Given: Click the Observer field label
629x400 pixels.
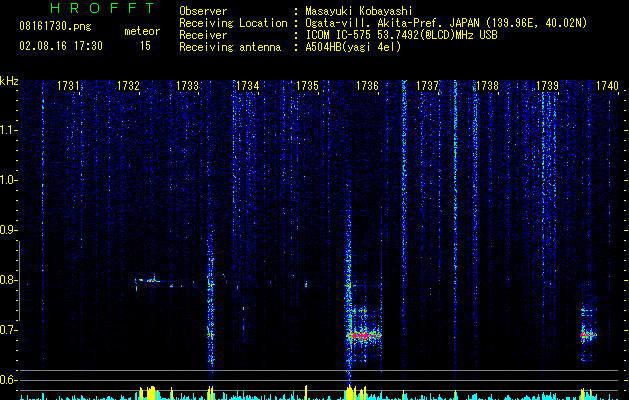Looking at the screenshot, I should [x=203, y=11].
